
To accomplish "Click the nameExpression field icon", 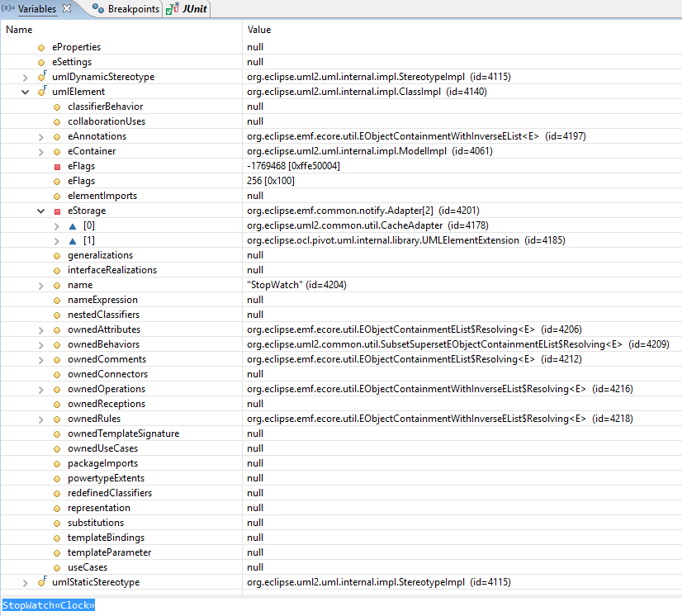I will [57, 301].
